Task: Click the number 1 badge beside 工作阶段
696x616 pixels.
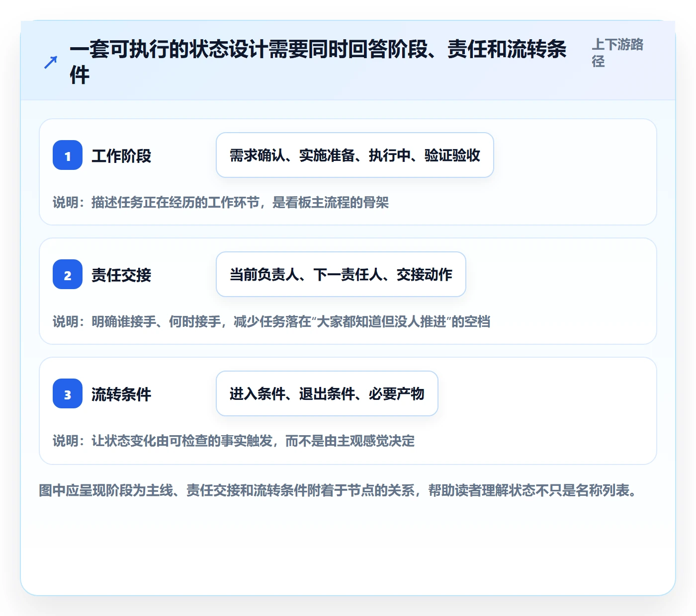Action: [x=68, y=155]
